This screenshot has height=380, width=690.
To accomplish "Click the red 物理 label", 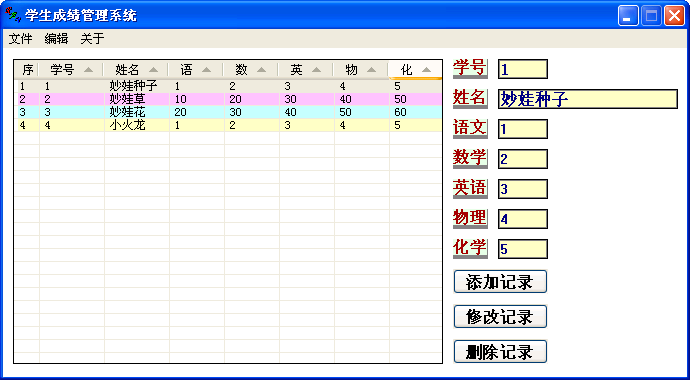I will pos(470,218).
